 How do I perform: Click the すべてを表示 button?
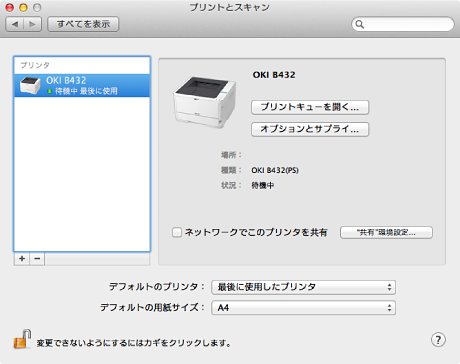coord(83,24)
